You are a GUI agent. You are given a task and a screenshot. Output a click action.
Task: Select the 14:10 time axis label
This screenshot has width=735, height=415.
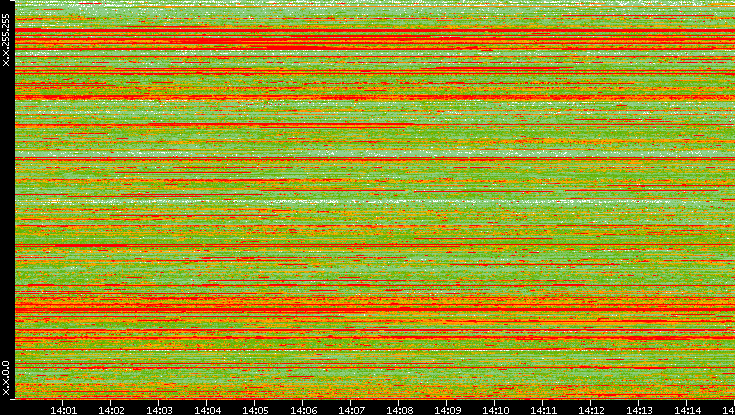click(495, 410)
